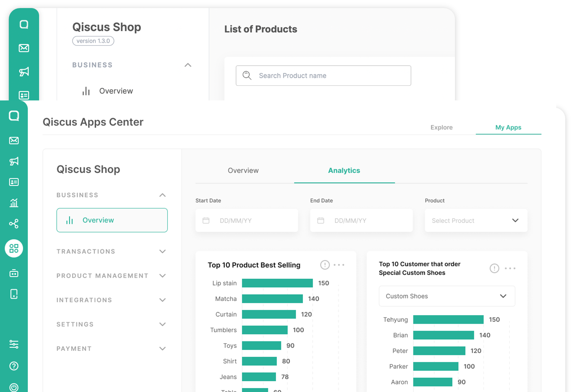Open the contacts card icon in sidebar
Screen dimensions: 573x392
tap(14, 182)
